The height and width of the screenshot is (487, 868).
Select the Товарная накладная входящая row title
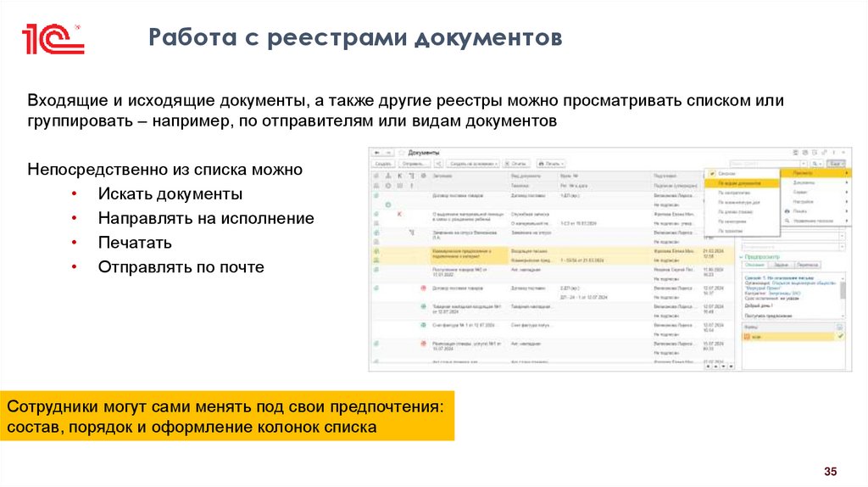(466, 309)
